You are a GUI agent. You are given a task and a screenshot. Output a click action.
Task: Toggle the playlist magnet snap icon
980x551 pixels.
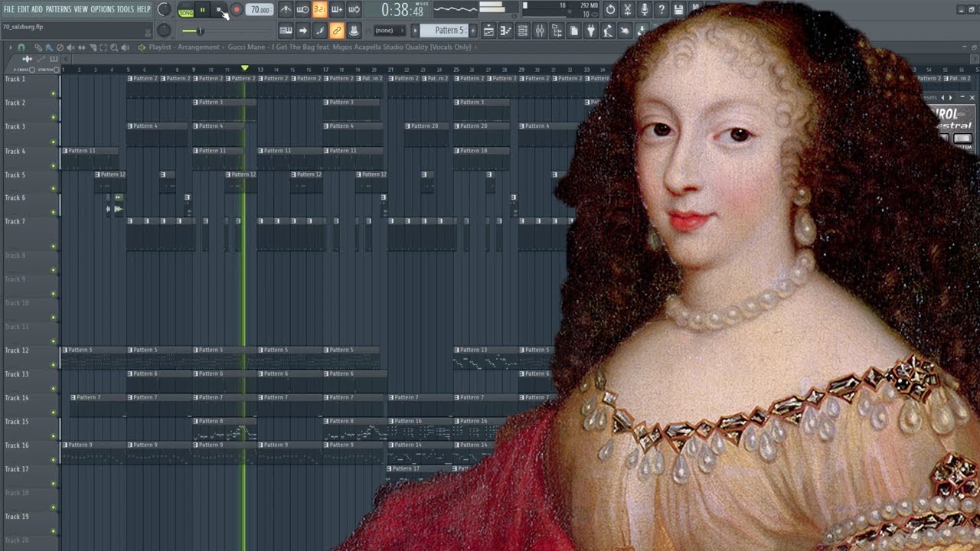[21, 47]
